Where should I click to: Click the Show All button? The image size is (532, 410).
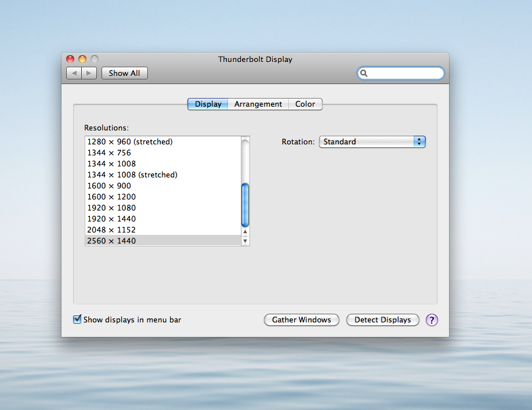click(125, 73)
